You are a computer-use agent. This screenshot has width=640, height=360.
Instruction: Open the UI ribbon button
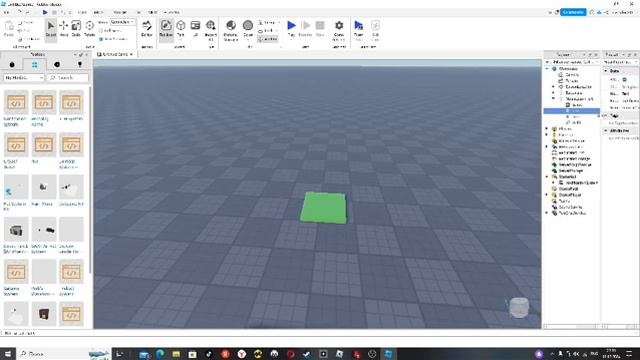[x=195, y=29]
